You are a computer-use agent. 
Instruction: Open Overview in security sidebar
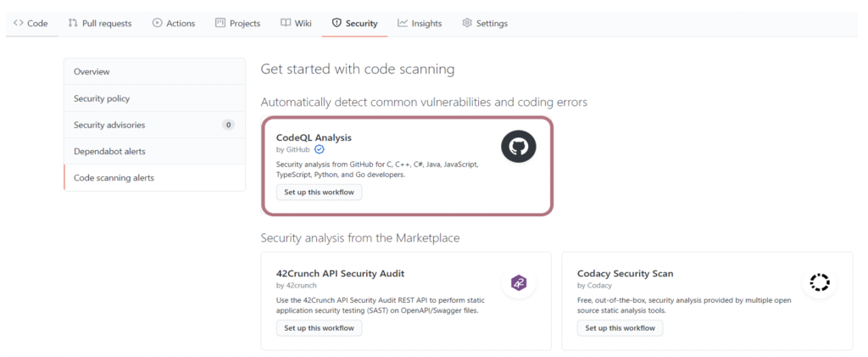click(154, 71)
